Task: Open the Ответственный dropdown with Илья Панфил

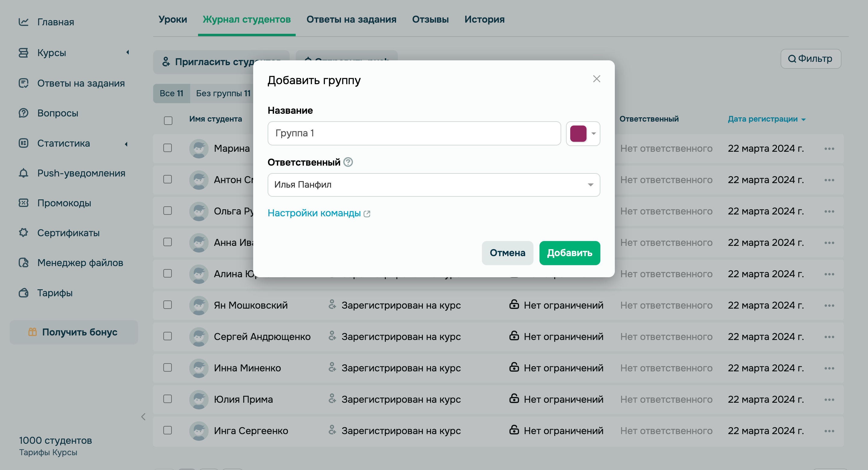Action: click(x=433, y=185)
